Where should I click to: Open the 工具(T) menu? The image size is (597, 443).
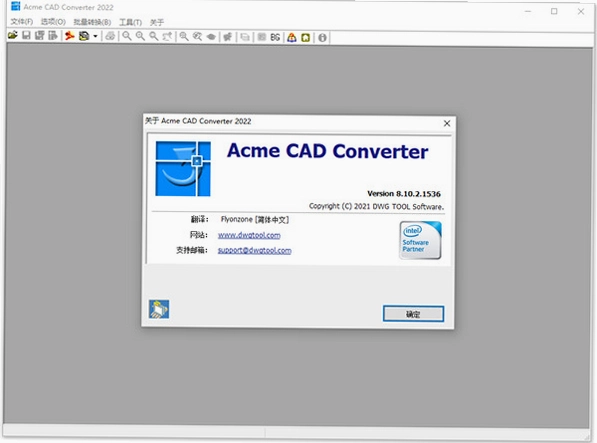tap(130, 22)
